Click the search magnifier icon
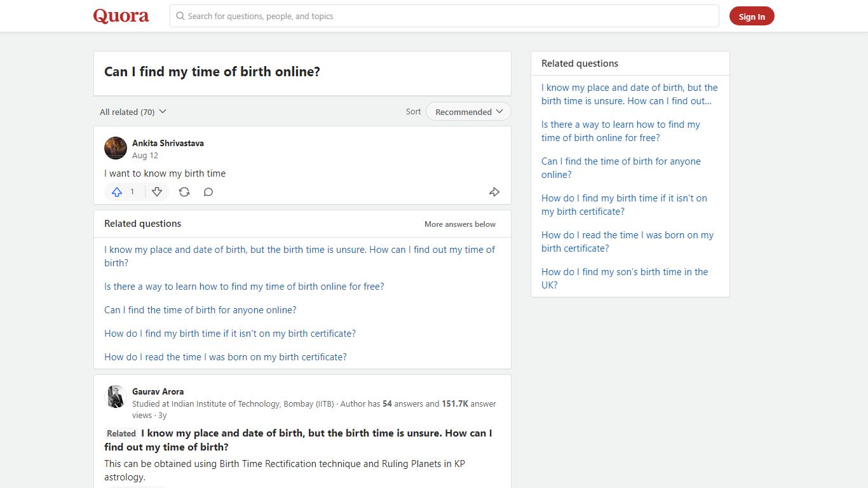 [180, 16]
